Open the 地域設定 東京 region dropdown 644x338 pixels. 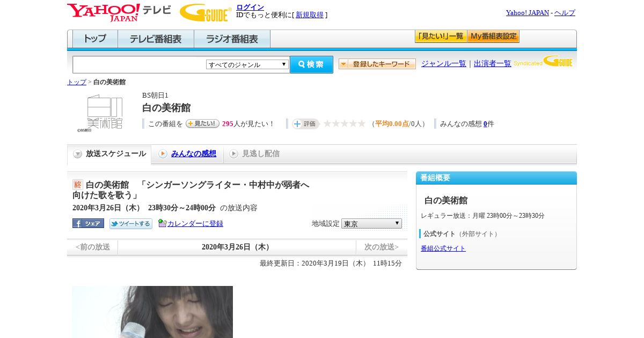(x=371, y=223)
